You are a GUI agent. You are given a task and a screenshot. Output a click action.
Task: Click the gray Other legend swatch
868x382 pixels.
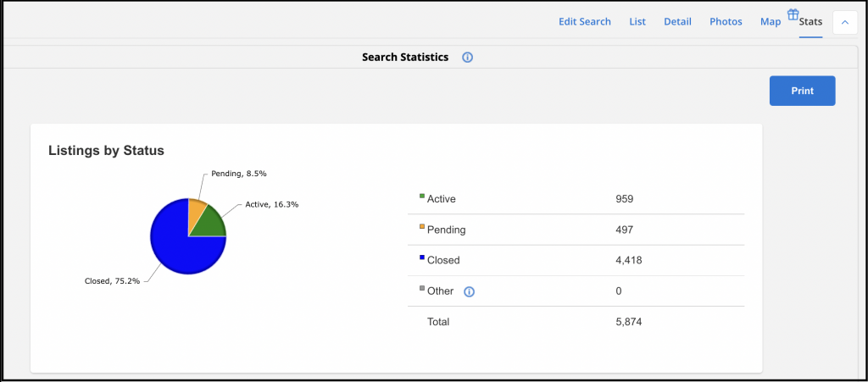point(422,289)
